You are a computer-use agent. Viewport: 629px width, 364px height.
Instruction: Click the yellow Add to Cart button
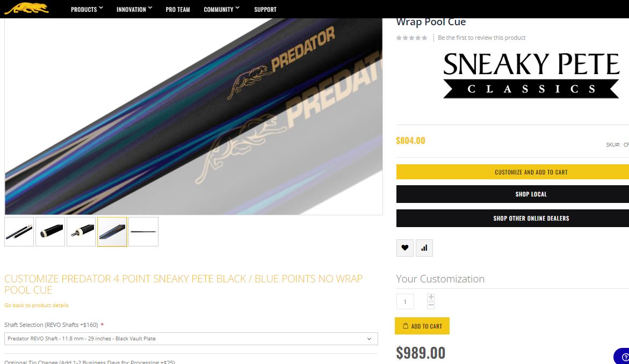point(422,326)
